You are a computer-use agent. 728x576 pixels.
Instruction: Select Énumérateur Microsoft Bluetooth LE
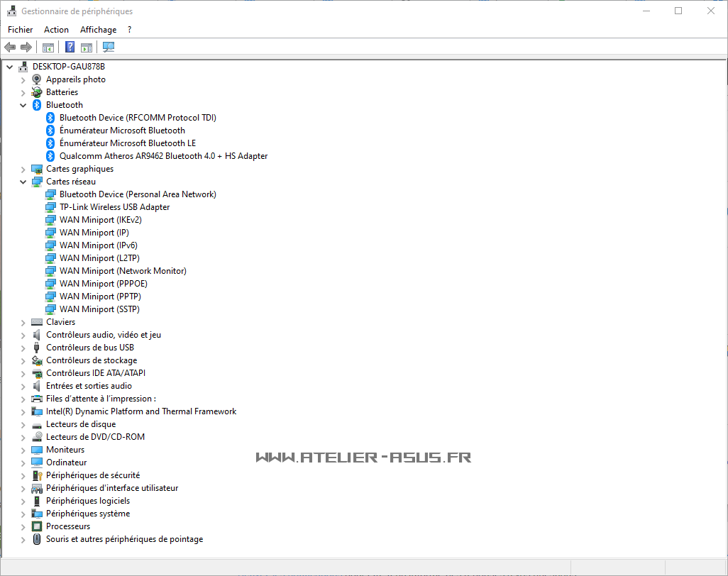tap(128, 143)
